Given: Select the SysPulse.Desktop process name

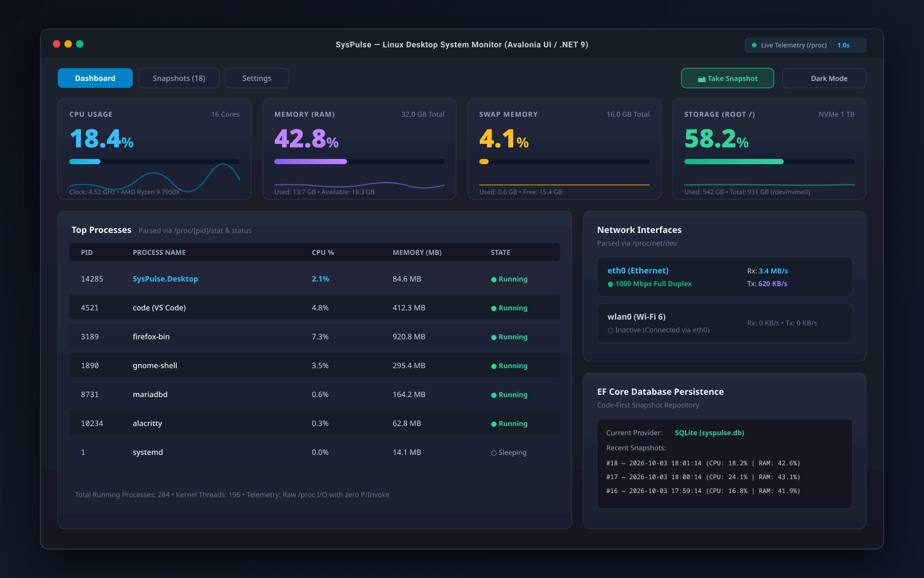Looking at the screenshot, I should 165,279.
